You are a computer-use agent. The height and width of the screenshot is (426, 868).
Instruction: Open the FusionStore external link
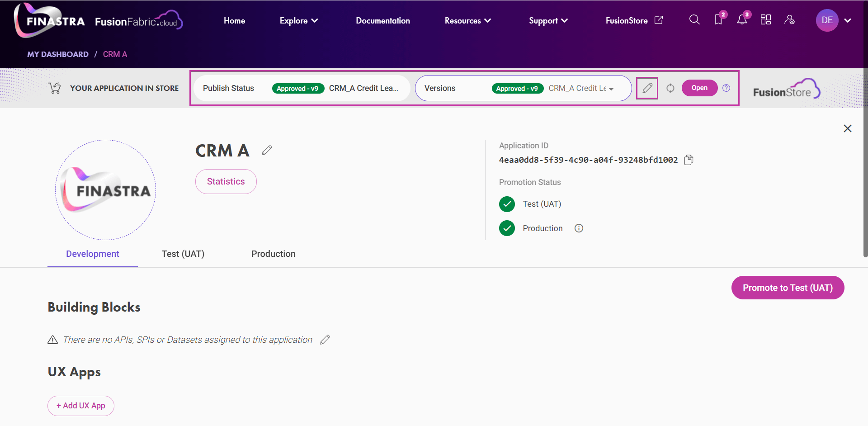(x=634, y=20)
